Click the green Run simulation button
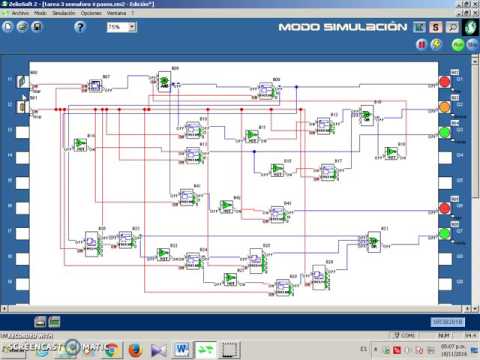 click(458, 44)
